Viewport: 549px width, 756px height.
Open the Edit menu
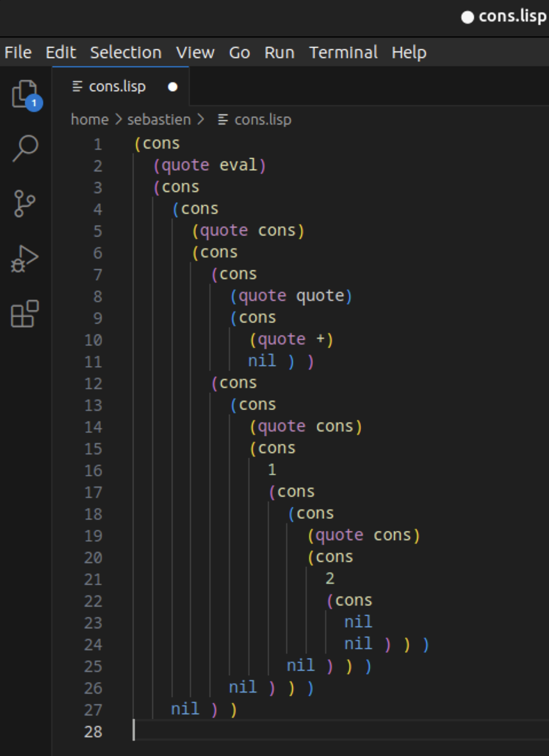[x=61, y=52]
